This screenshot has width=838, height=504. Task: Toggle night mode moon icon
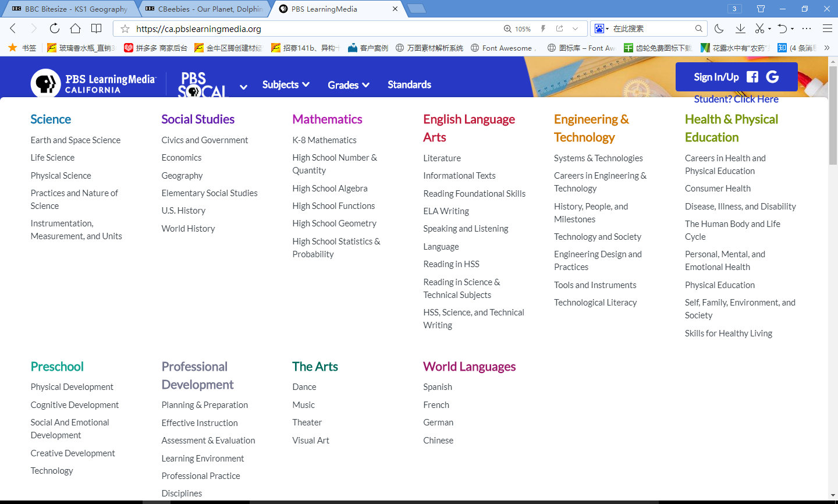(x=719, y=29)
